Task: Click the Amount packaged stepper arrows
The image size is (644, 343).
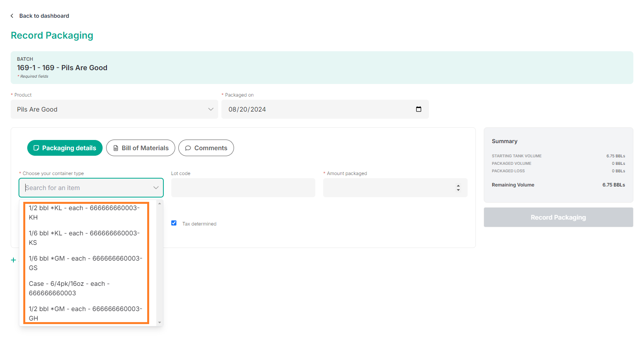Action: [x=458, y=188]
